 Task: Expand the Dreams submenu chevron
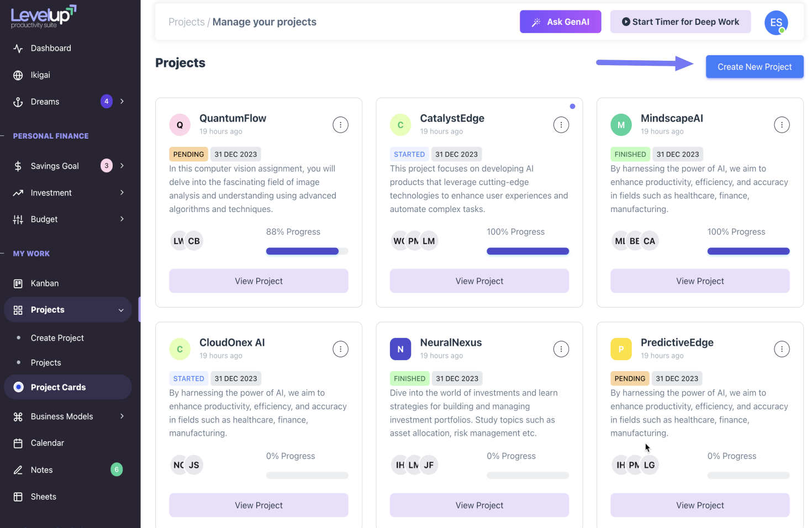122,102
